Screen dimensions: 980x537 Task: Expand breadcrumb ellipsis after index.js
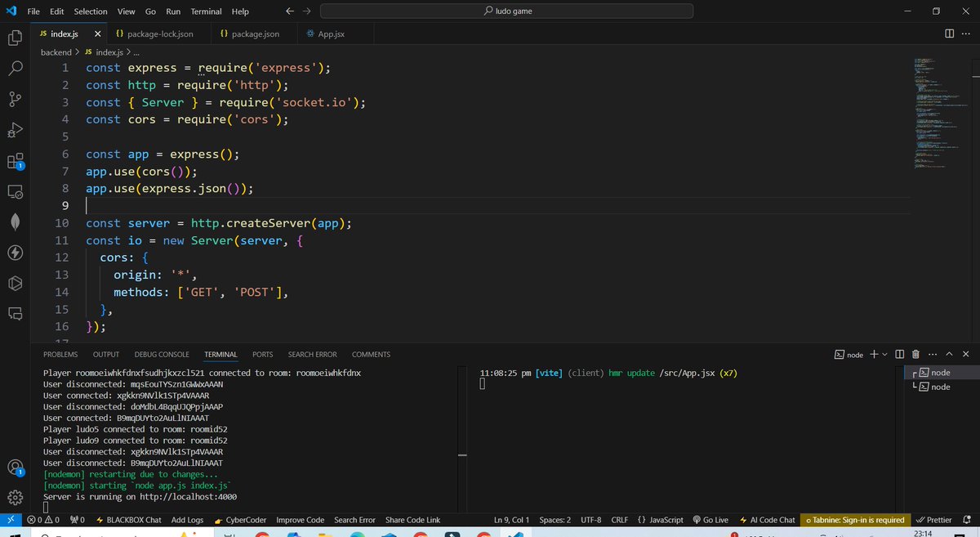(136, 51)
